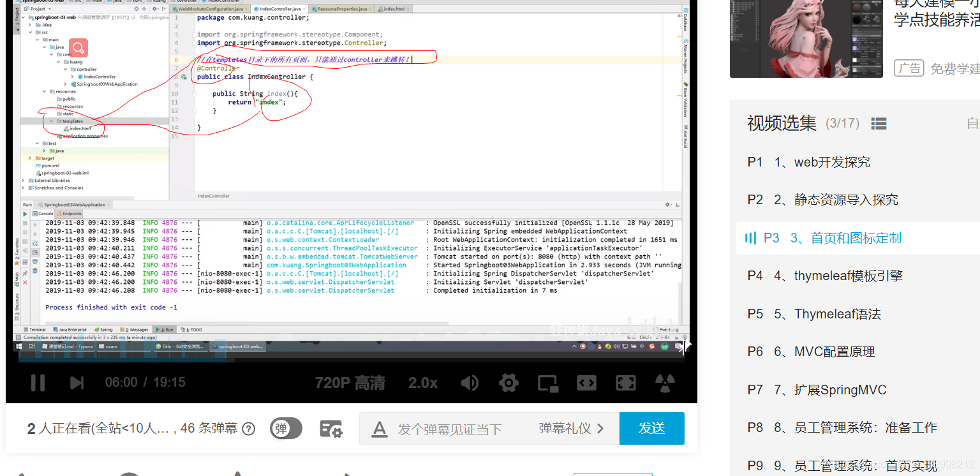This screenshot has width=980, height=476.
Task: Skip to the next episode icon
Action: click(x=76, y=382)
